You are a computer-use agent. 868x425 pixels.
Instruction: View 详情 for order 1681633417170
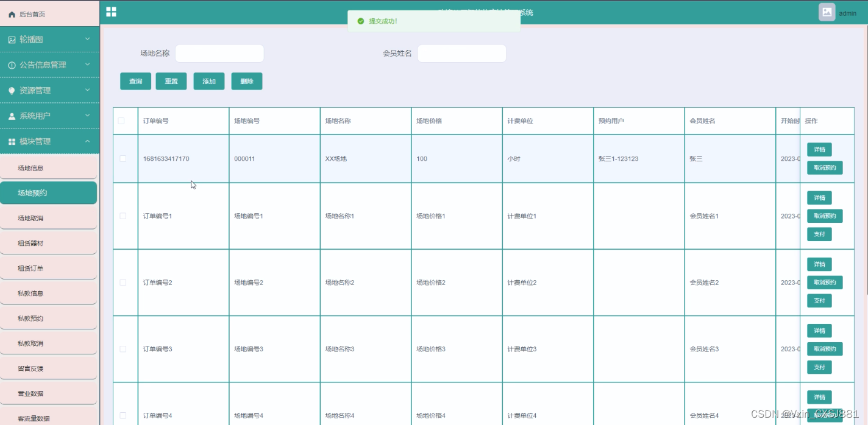pyautogui.click(x=819, y=149)
